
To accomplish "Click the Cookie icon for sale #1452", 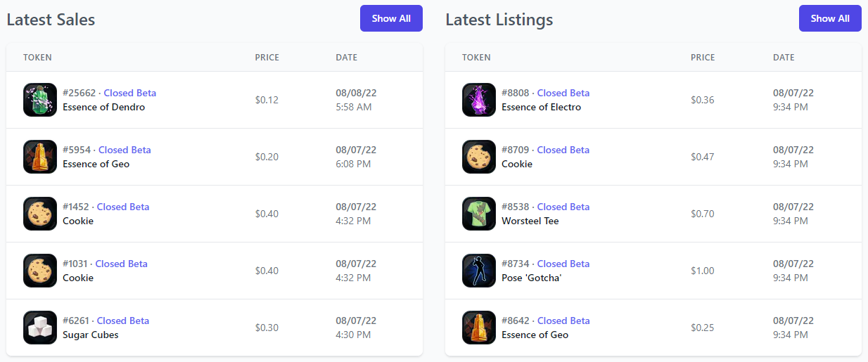I will (x=40, y=214).
